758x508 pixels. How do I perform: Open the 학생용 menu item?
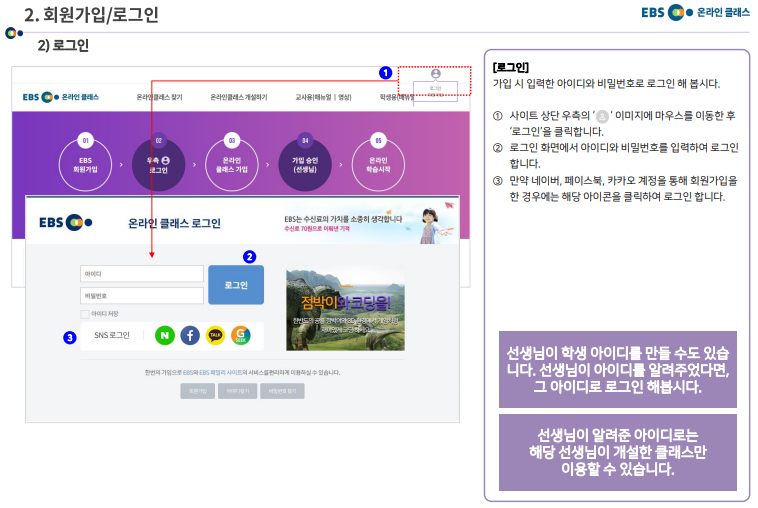pos(396,97)
